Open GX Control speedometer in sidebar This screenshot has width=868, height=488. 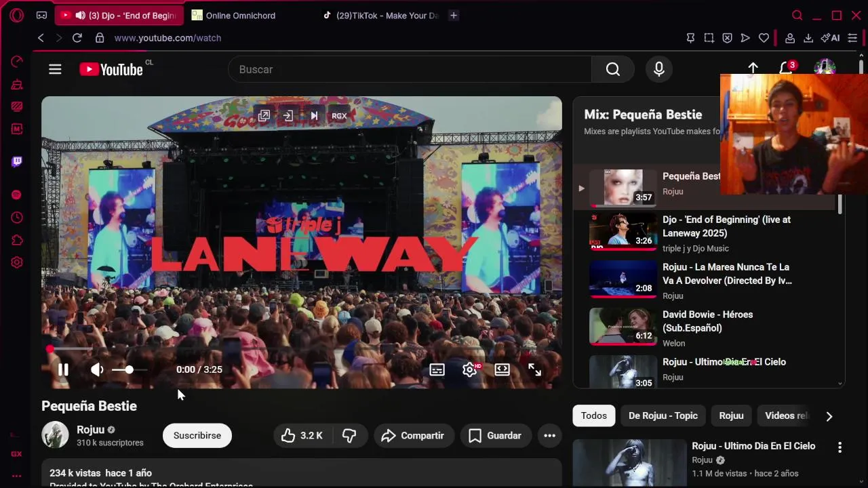pyautogui.click(x=17, y=62)
